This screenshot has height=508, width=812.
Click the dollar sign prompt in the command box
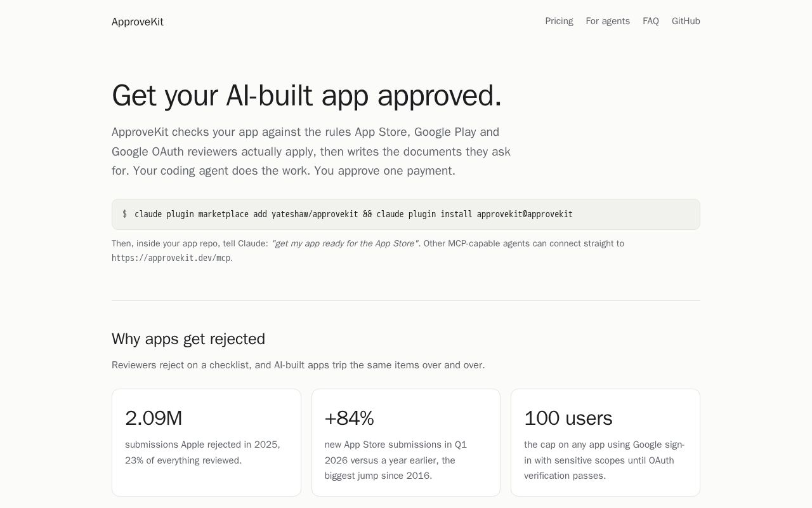pyautogui.click(x=124, y=215)
